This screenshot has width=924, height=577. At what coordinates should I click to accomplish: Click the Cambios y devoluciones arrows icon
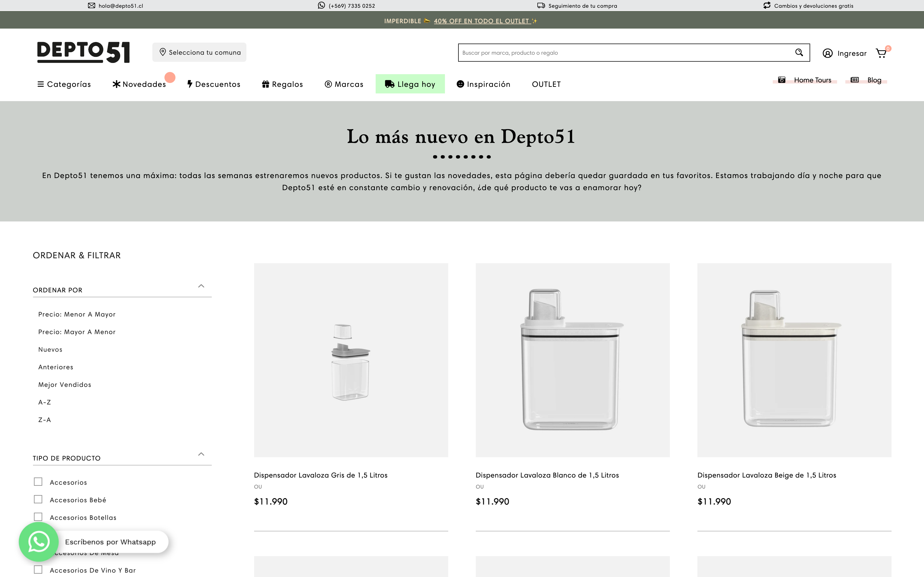(x=767, y=5)
